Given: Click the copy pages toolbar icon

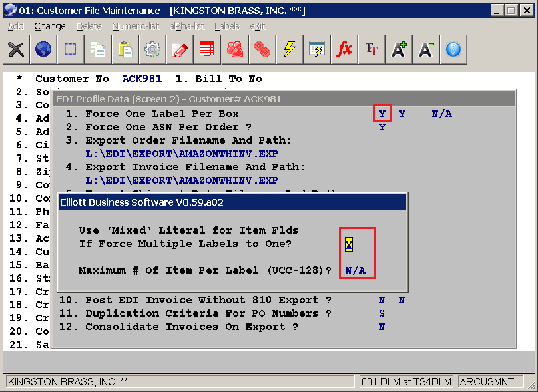Looking at the screenshot, I should (98, 49).
